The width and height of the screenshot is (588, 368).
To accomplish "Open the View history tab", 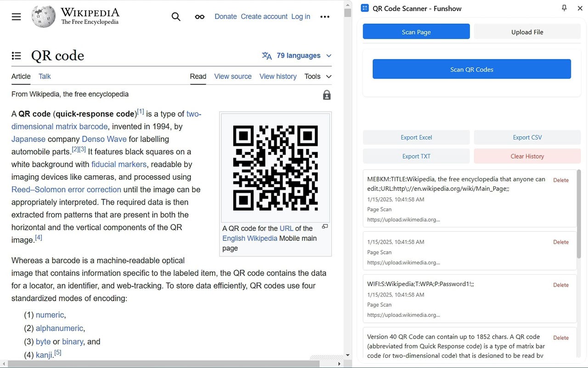I will (x=278, y=76).
